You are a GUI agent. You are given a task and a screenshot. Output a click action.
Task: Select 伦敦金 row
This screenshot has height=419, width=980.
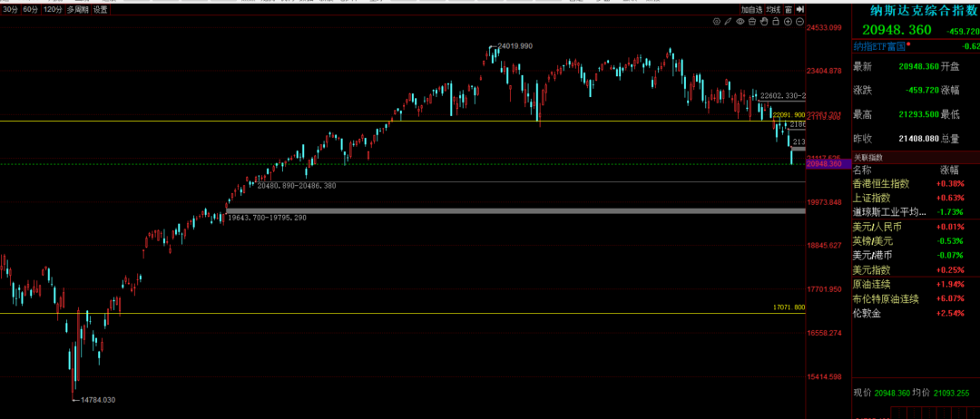(x=916, y=313)
